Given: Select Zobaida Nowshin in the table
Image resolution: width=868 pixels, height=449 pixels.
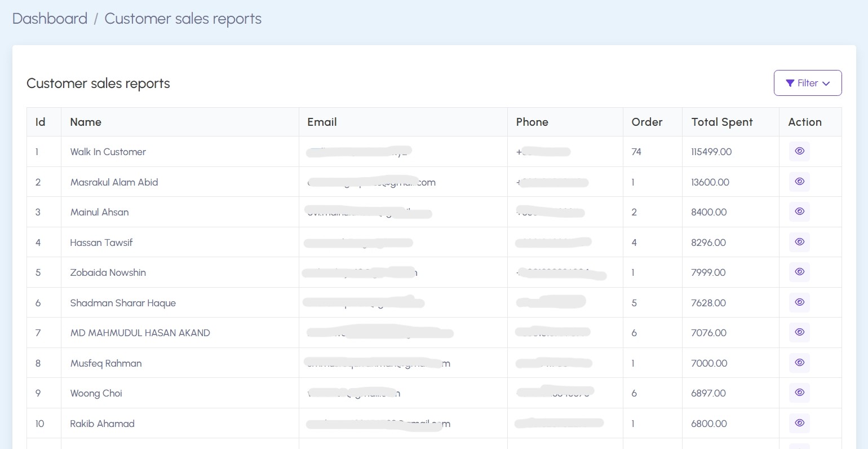Looking at the screenshot, I should [x=108, y=272].
